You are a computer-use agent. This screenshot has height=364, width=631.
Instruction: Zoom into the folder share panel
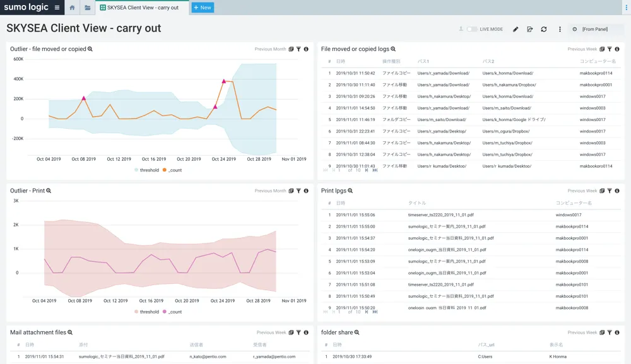[357, 332]
